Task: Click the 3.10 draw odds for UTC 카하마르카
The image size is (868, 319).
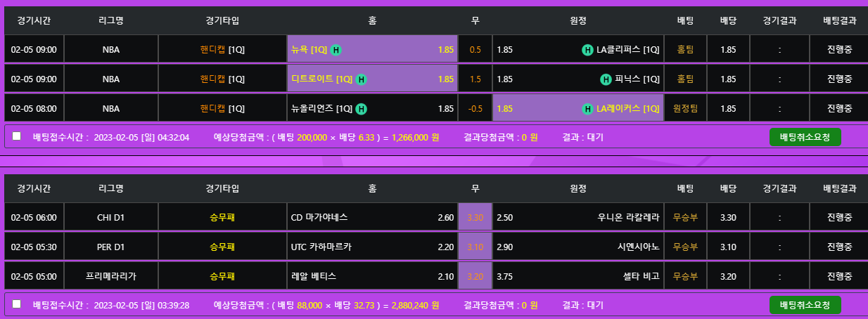Action: tap(475, 247)
